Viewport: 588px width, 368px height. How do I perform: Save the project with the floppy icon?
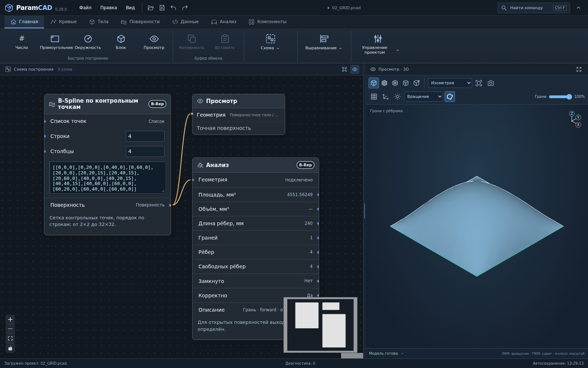coord(162,8)
